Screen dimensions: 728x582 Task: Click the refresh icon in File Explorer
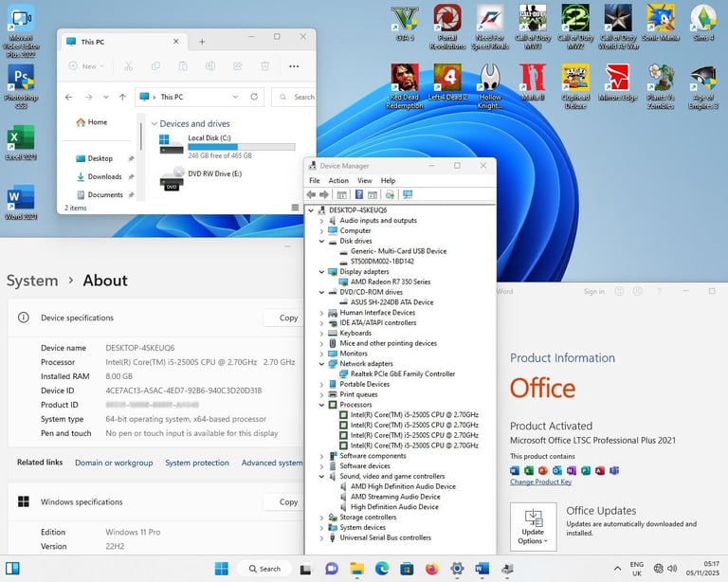pos(254,97)
